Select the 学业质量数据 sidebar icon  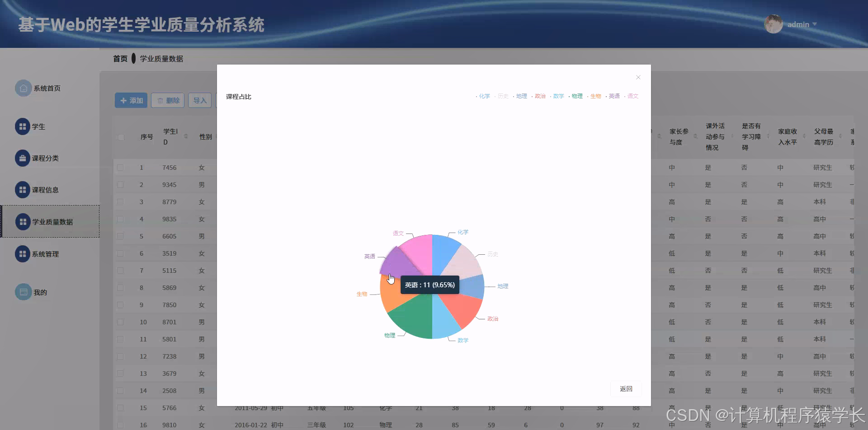tap(24, 221)
